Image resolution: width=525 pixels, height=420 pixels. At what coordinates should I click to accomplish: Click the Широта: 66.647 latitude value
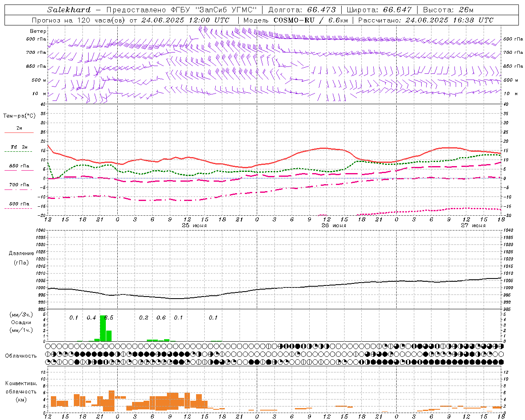379,10
